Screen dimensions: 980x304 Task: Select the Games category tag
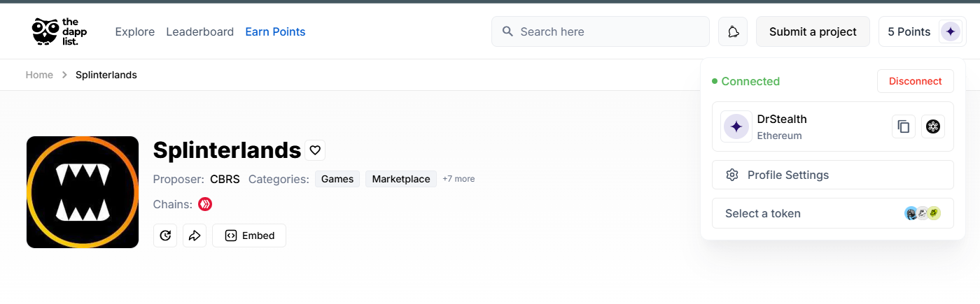[x=337, y=179]
